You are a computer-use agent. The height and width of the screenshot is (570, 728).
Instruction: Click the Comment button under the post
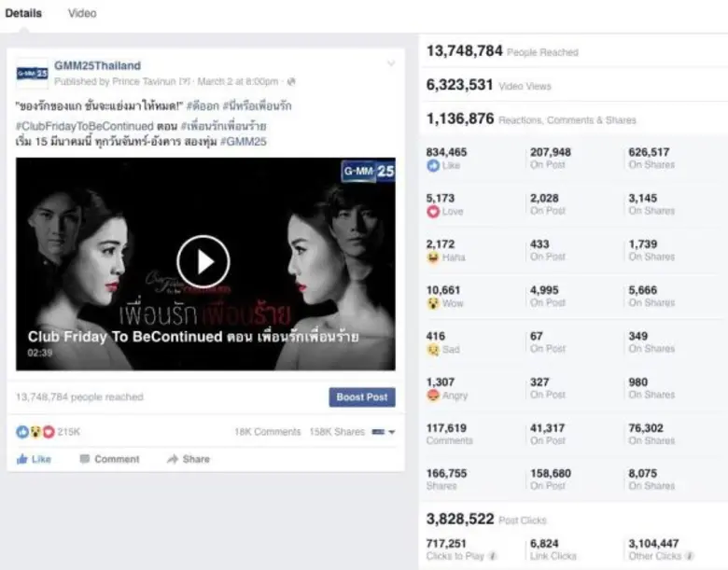click(x=109, y=459)
